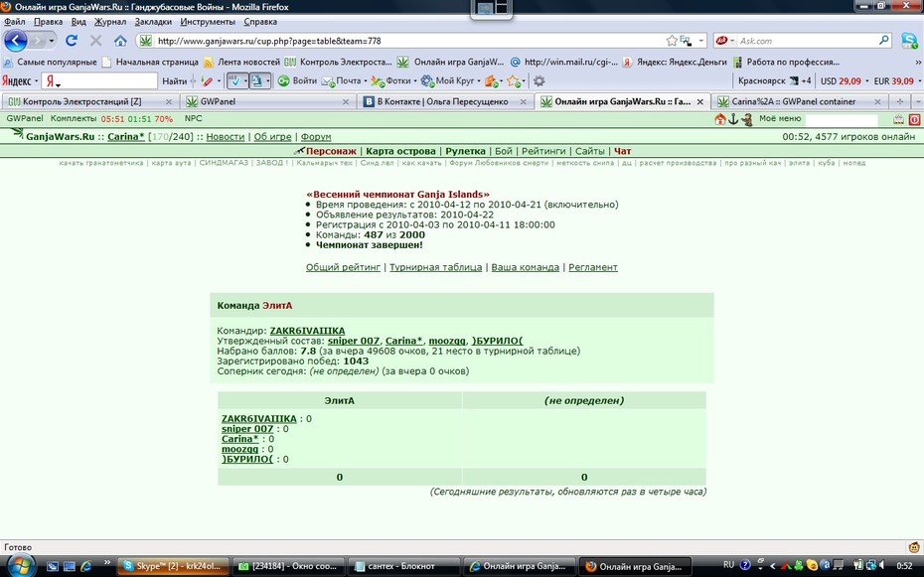The height and width of the screenshot is (577, 924).
Task: Open the GWPanel home icon
Action: pos(719,119)
